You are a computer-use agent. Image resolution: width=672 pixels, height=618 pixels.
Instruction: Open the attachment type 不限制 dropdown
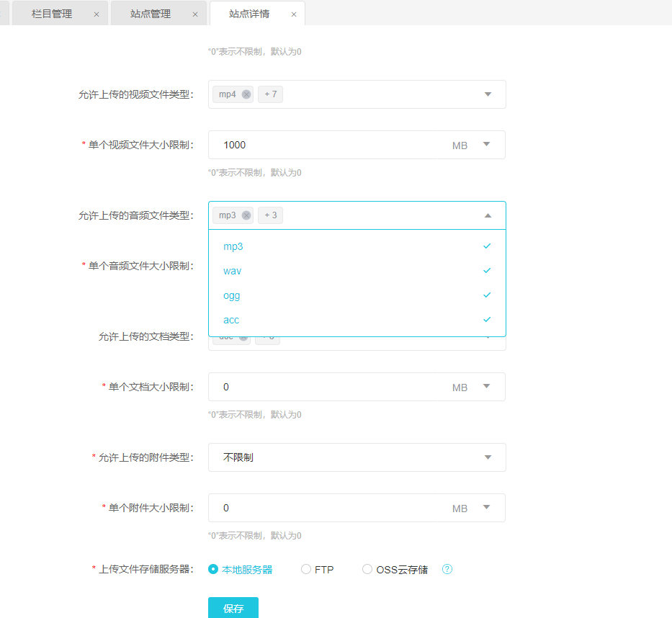pyautogui.click(x=488, y=457)
